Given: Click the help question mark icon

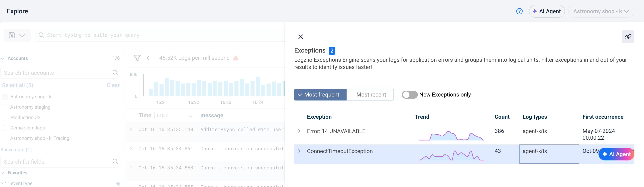Looking at the screenshot, I should pos(519,11).
